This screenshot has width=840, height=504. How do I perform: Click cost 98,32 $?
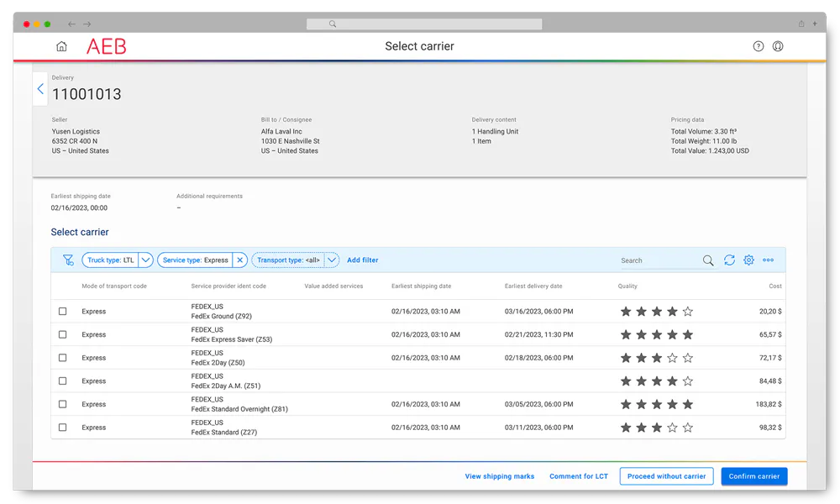769,428
